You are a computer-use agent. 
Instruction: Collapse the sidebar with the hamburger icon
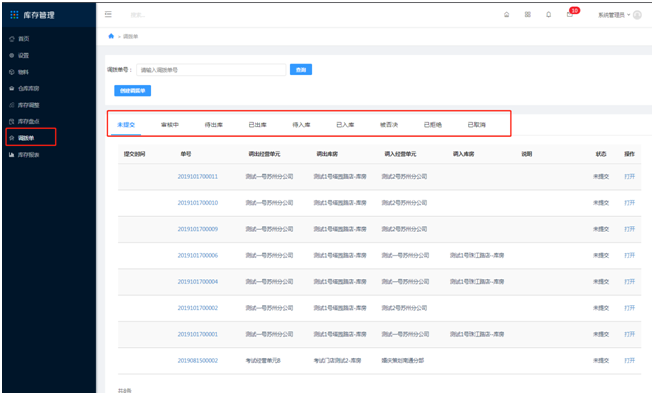108,15
